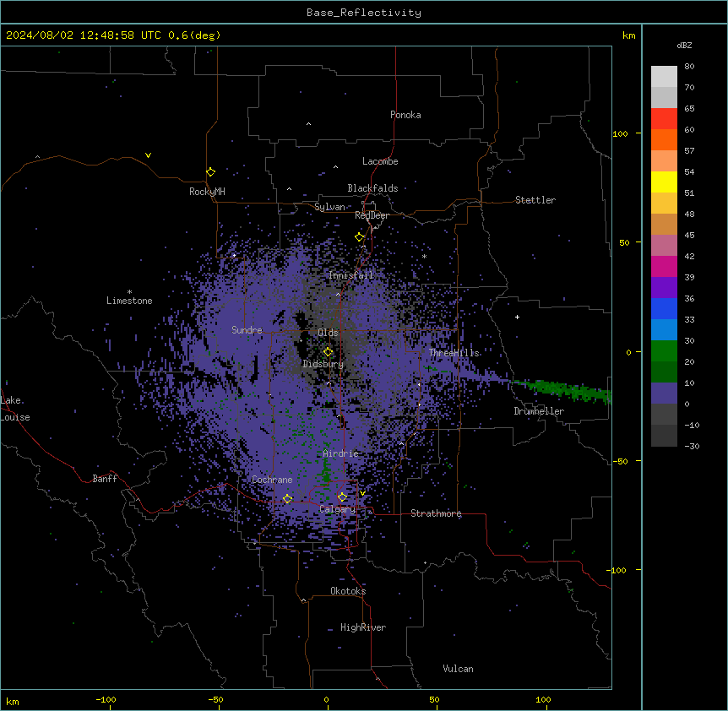Select the white caret marker southwest of Ponoka
Viewport: 728px width, 711px height.
click(x=308, y=124)
